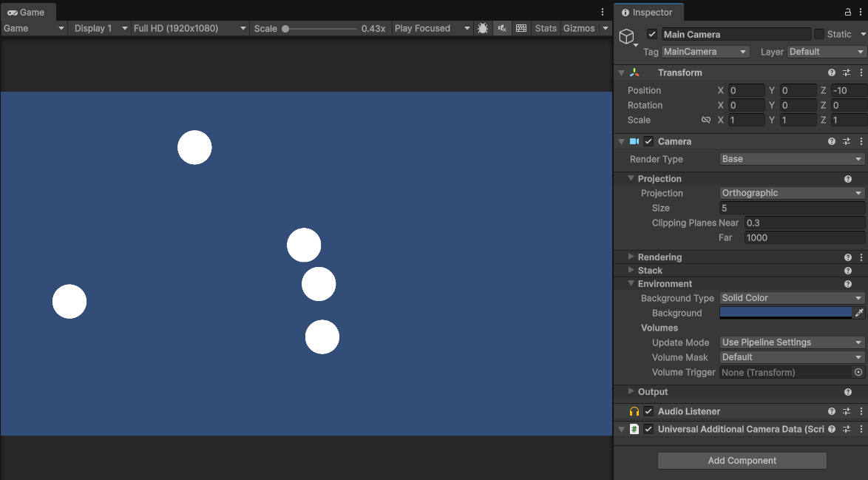Viewport: 868px width, 480px height.
Task: Open the Game view three-dot options menu
Action: [x=603, y=12]
